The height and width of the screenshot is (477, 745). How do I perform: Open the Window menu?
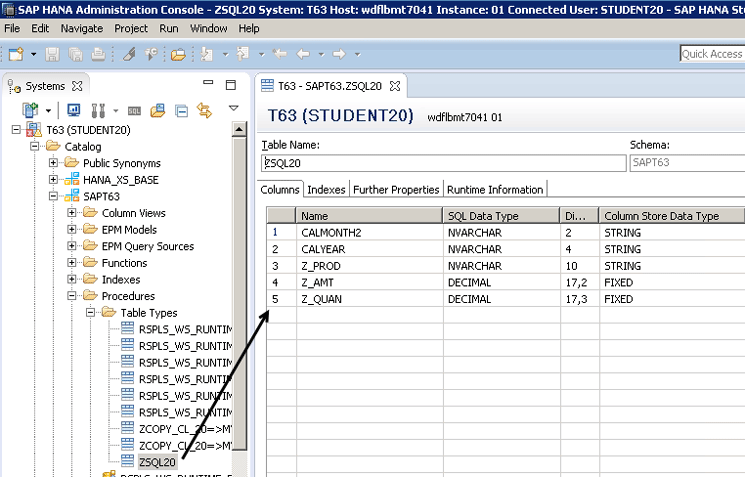pyautogui.click(x=209, y=29)
